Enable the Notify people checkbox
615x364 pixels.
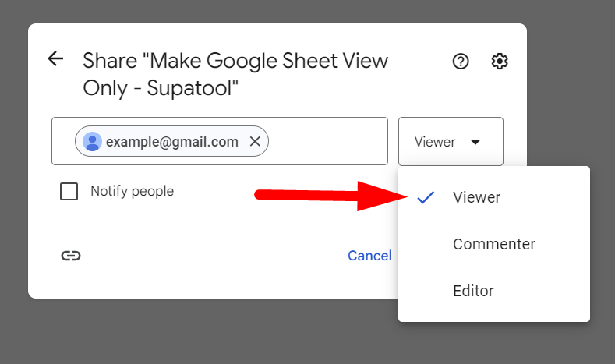point(69,191)
